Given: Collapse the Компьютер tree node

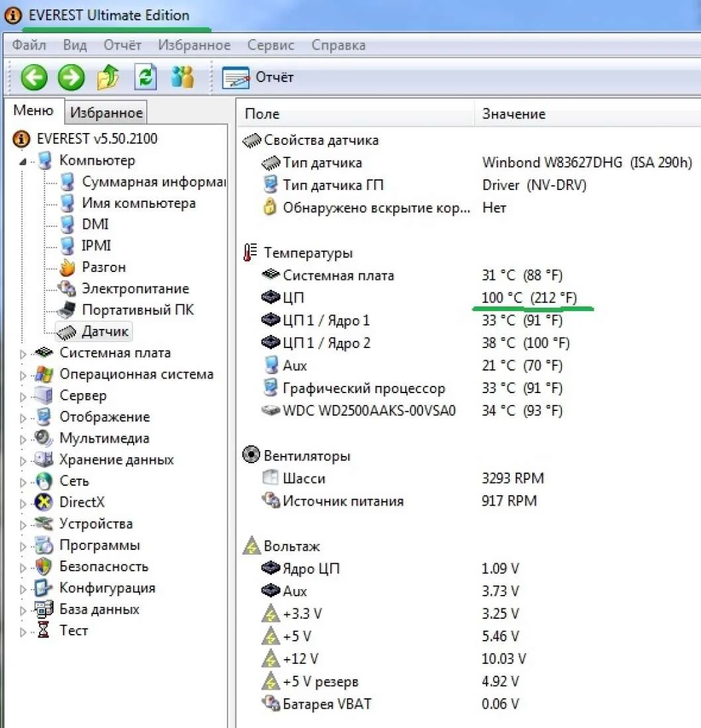Looking at the screenshot, I should 23,161.
